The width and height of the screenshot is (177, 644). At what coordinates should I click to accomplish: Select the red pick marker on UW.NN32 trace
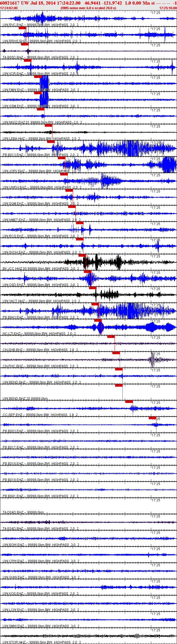coord(40,109)
